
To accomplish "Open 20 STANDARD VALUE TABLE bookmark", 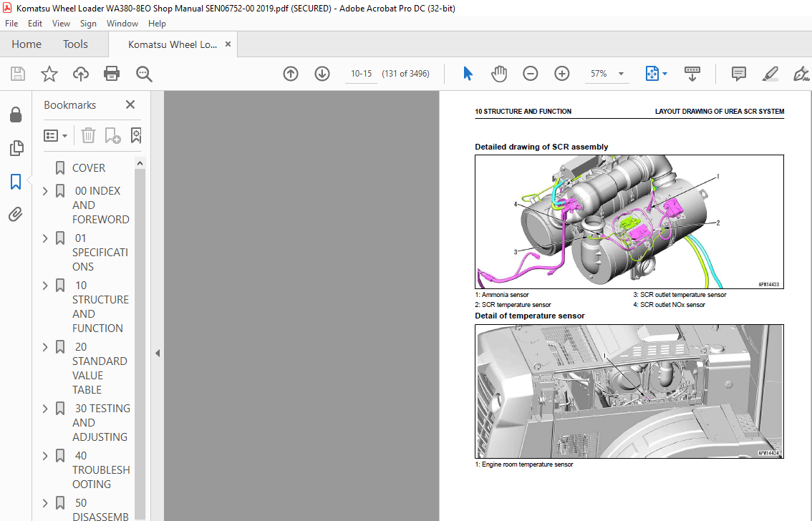I will click(x=100, y=368).
